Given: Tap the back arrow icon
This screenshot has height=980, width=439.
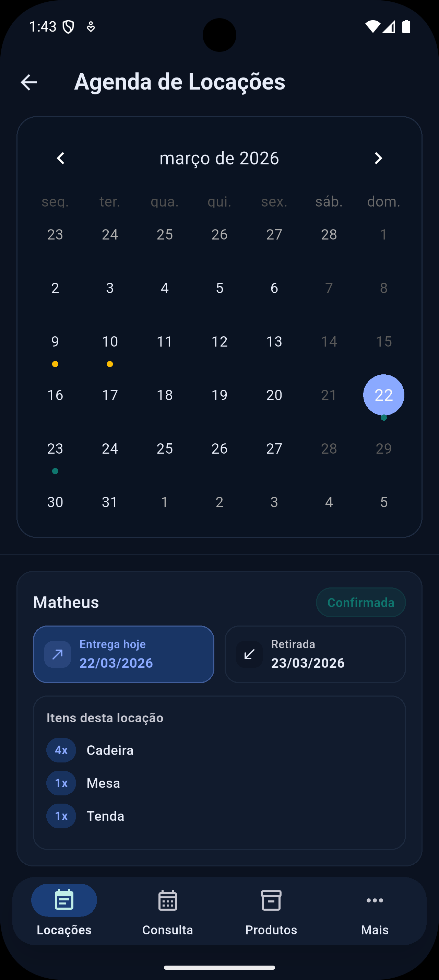Looking at the screenshot, I should pos(29,82).
